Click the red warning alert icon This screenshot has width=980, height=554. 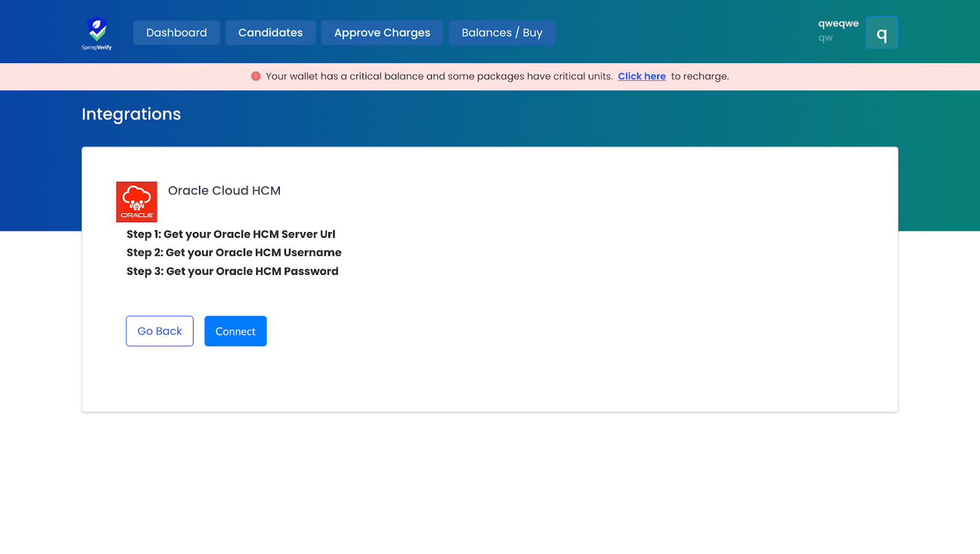(x=255, y=76)
